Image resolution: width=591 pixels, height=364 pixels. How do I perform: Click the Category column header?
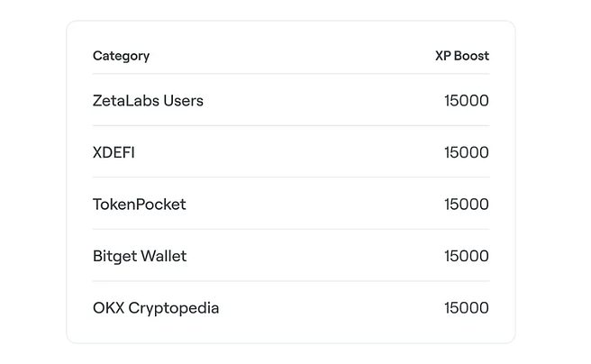click(121, 56)
